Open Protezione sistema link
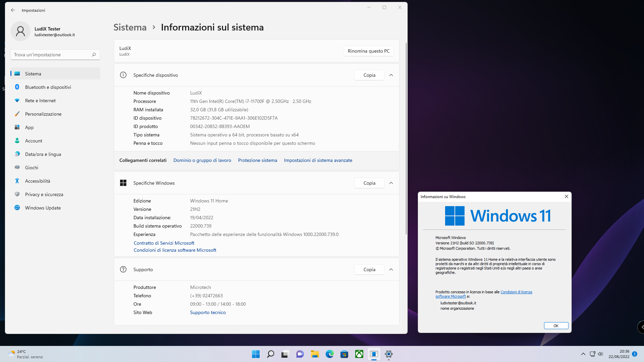644x362 pixels. pos(258,160)
